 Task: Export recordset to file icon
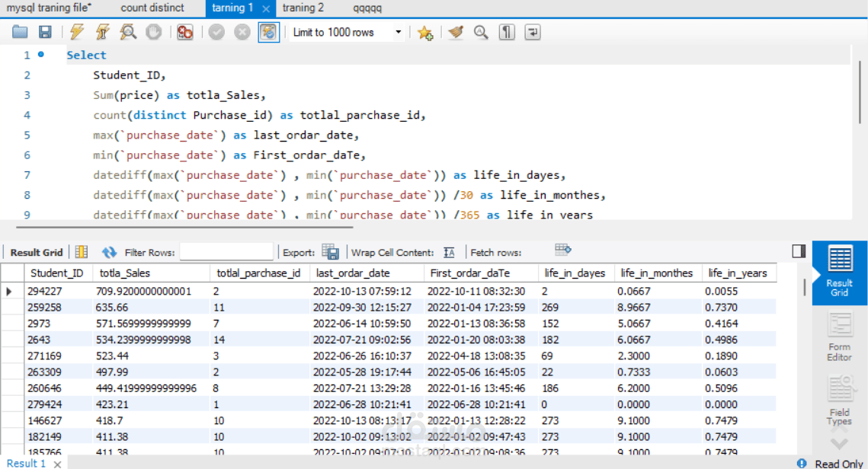[331, 252]
